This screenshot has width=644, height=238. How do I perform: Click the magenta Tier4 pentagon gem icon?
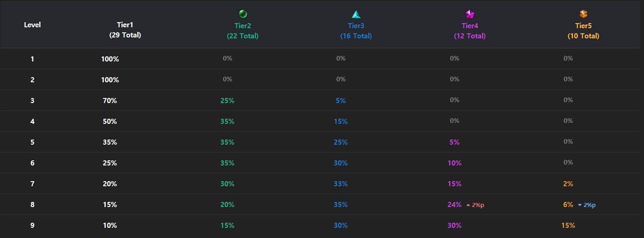[470, 14]
